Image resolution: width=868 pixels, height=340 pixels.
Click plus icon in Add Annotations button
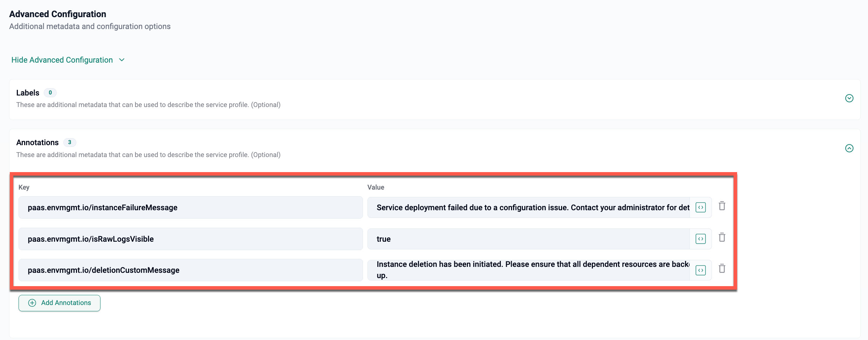click(32, 303)
